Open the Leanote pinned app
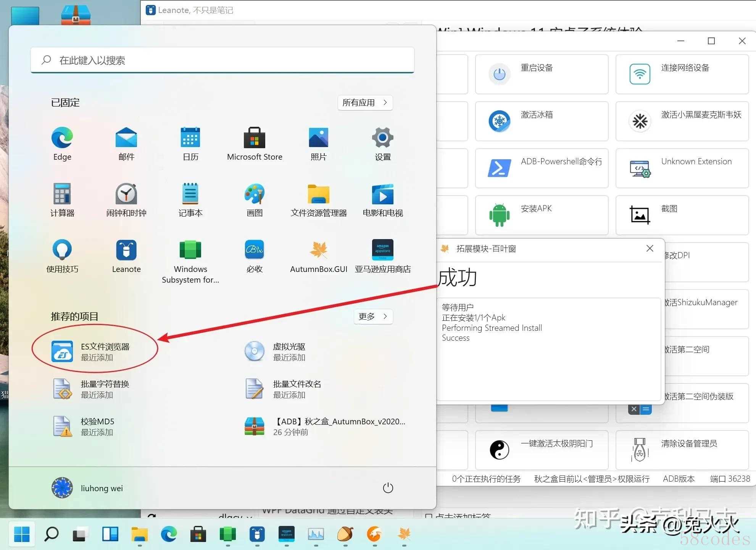The width and height of the screenshot is (756, 550). (126, 257)
